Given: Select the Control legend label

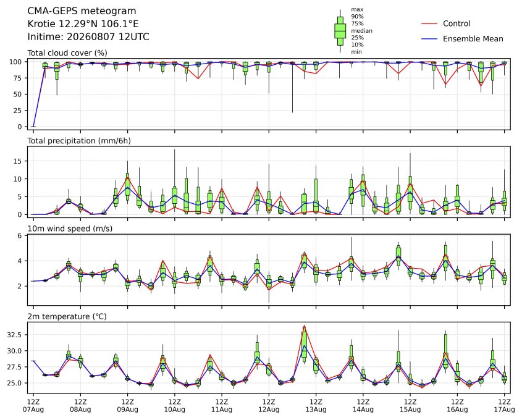Looking at the screenshot, I should 457,23.
